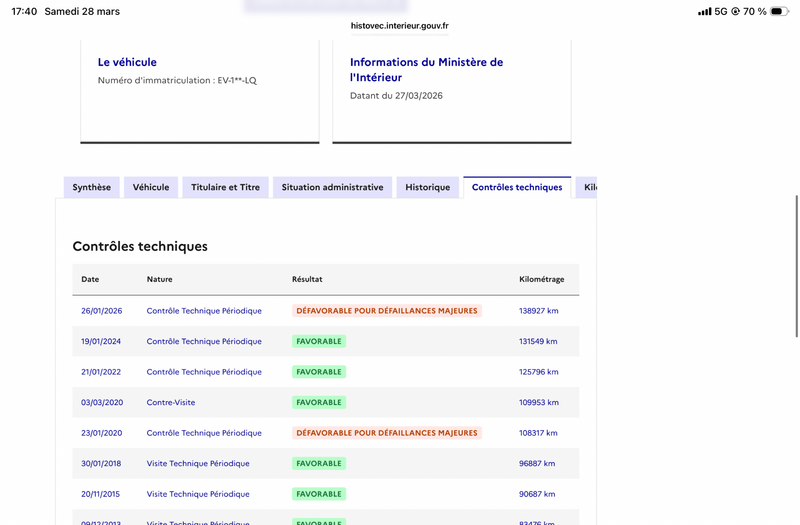Select the Titulaire et Titre tab
The image size is (800, 525).
(225, 187)
